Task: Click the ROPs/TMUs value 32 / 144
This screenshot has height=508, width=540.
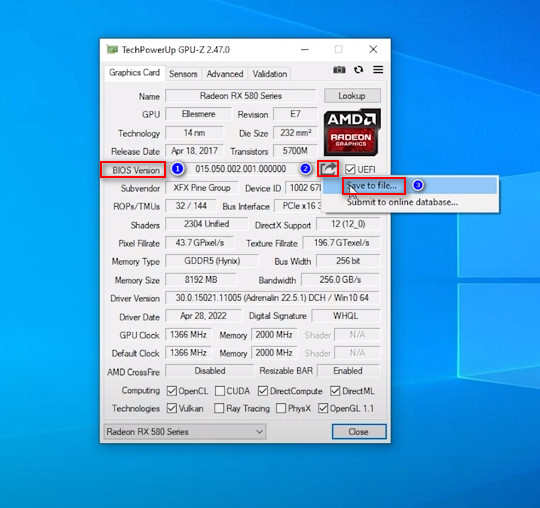Action: (191, 206)
